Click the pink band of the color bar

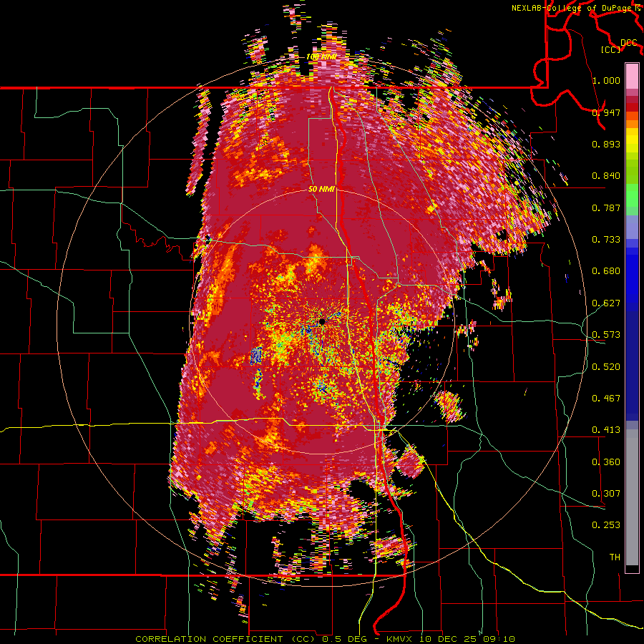tap(632, 77)
